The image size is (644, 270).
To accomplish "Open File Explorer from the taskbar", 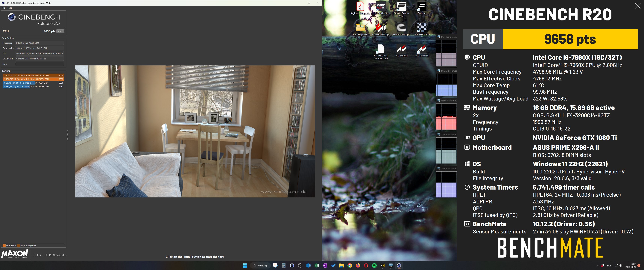I will click(x=341, y=265).
